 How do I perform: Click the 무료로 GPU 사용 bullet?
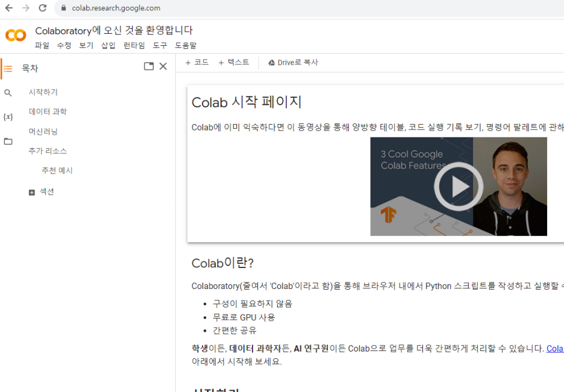[x=244, y=317]
